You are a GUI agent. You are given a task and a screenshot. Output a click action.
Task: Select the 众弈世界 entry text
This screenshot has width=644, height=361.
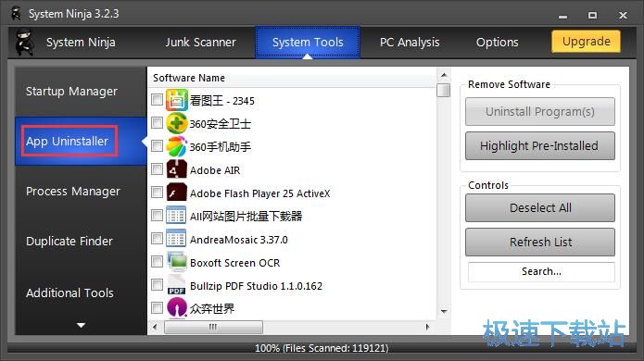[212, 309]
